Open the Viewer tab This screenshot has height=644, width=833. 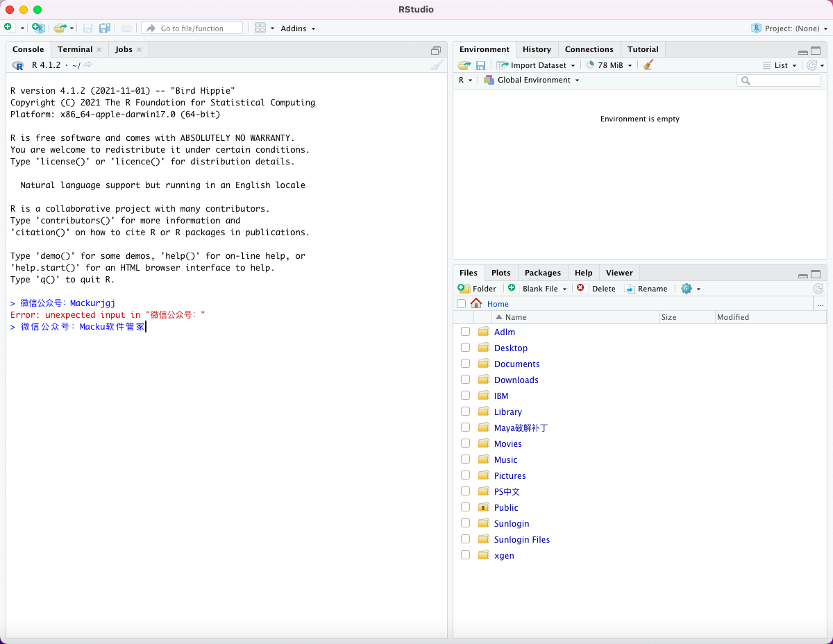(x=619, y=273)
